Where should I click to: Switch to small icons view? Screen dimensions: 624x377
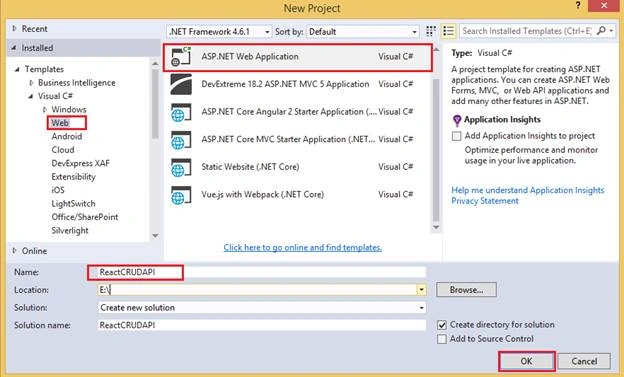coord(431,31)
